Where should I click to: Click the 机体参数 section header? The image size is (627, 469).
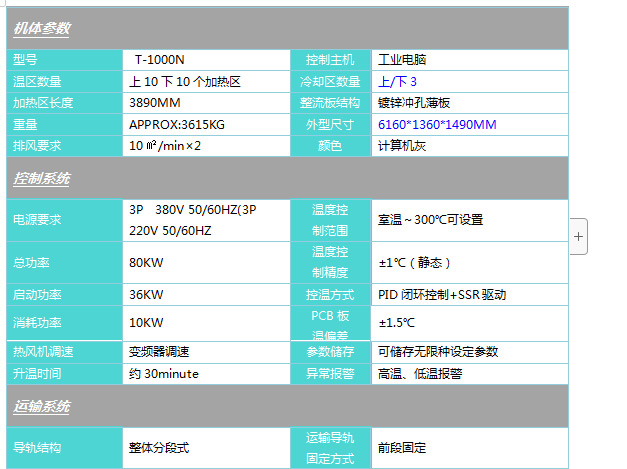tap(42, 28)
